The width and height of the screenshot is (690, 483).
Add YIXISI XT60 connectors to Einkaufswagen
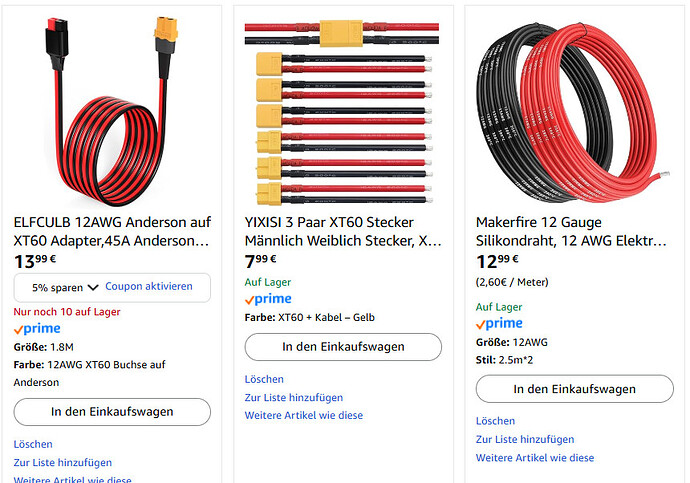pyautogui.click(x=343, y=347)
